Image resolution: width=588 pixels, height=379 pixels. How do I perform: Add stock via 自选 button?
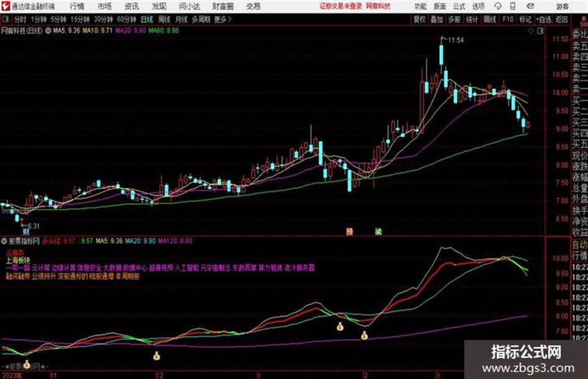pyautogui.click(x=544, y=19)
